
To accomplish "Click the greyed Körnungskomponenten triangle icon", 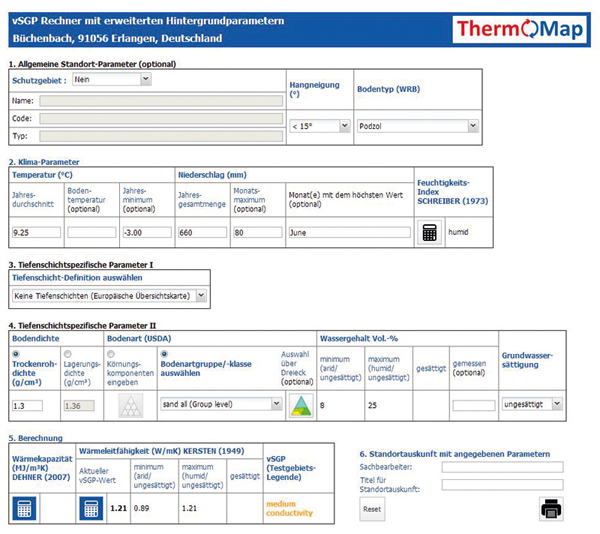I will (x=130, y=405).
